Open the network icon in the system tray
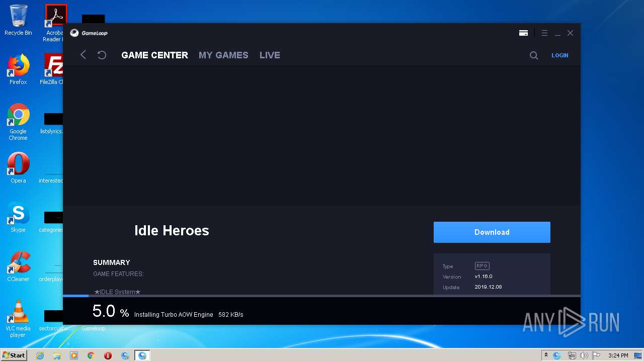 [x=572, y=355]
